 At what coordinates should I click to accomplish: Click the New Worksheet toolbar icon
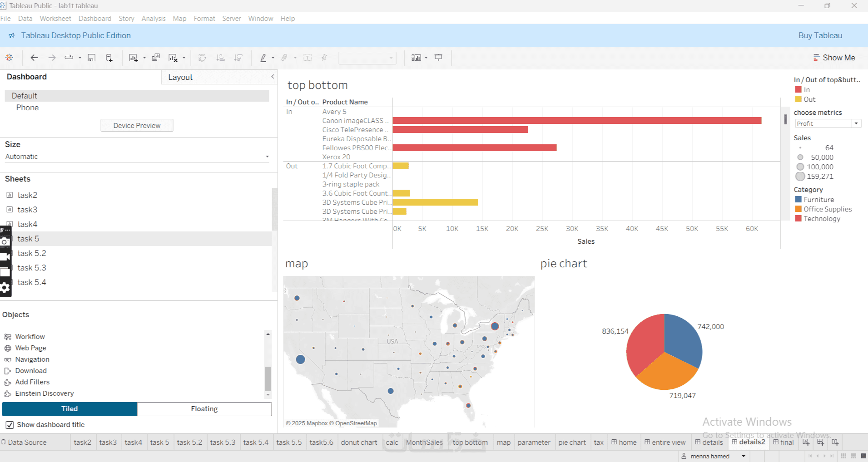tap(133, 58)
